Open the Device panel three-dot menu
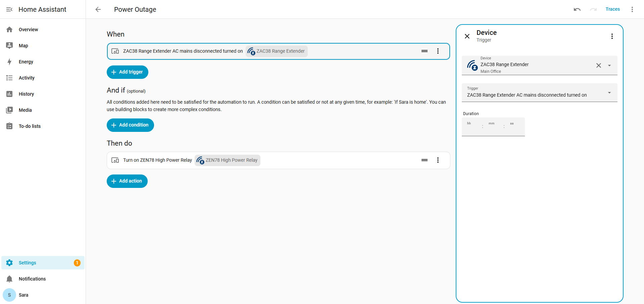Image resolution: width=644 pixels, height=304 pixels. [x=612, y=36]
